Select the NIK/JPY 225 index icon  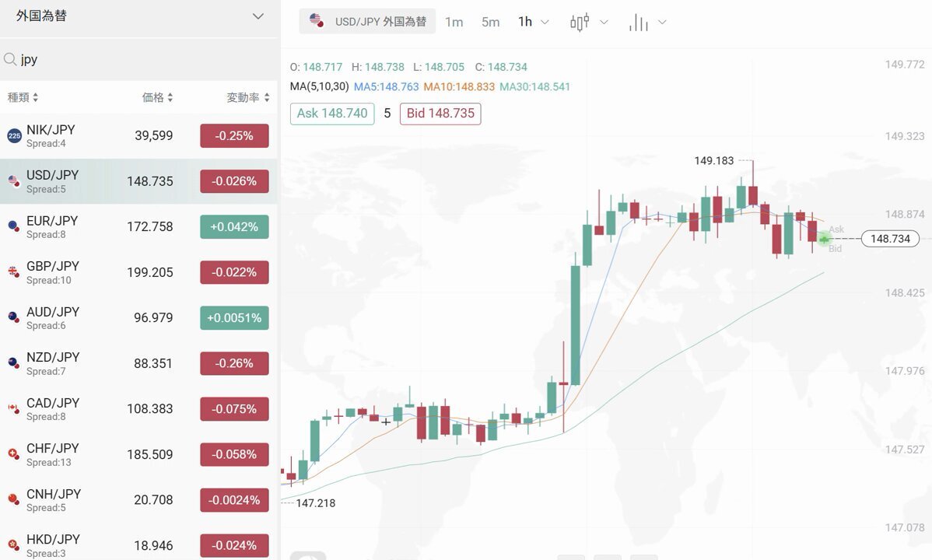14,136
